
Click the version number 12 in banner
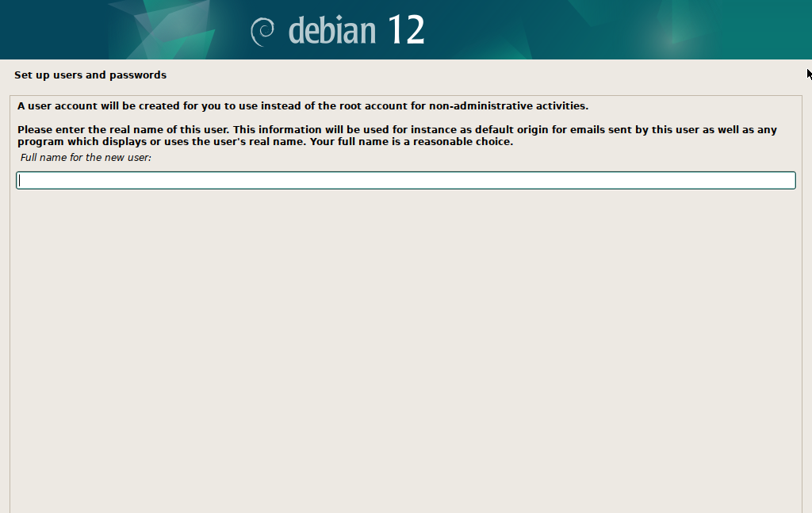coord(406,29)
